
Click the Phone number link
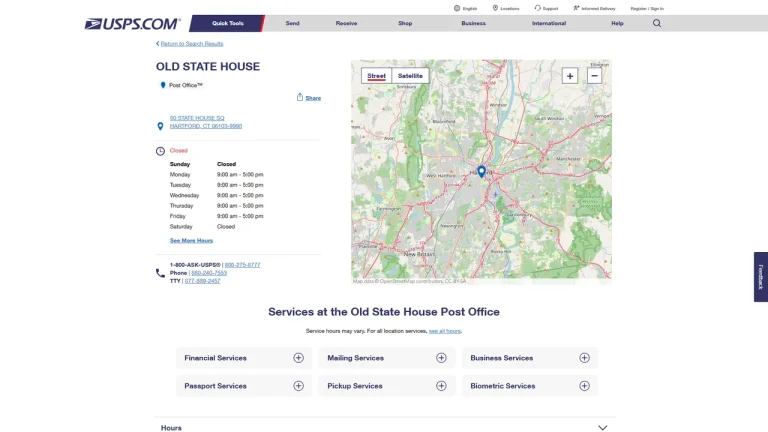209,273
